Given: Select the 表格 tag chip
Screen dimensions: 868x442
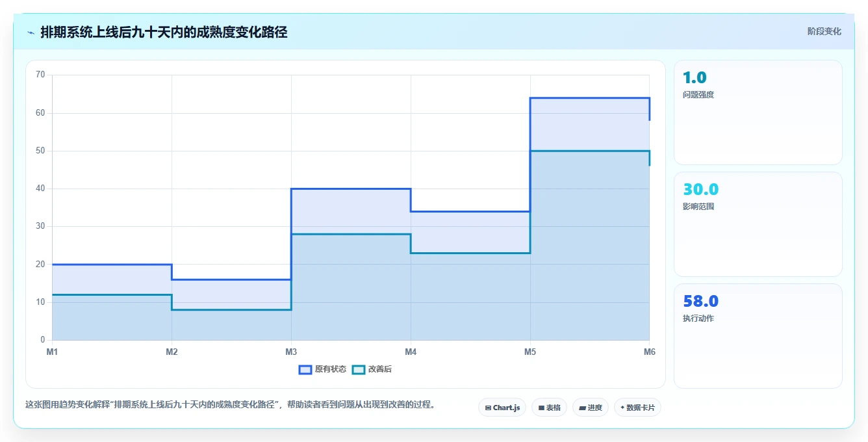Looking at the screenshot, I should click(549, 408).
